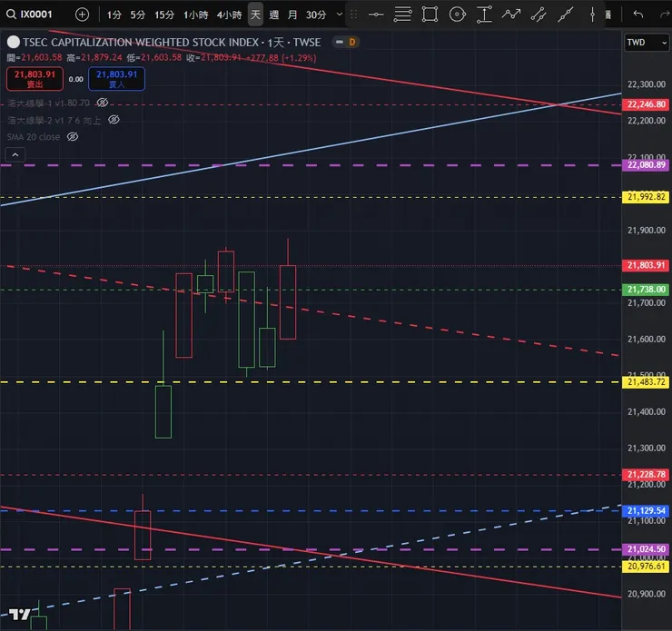Click the red 賣出 sell button

(35, 79)
